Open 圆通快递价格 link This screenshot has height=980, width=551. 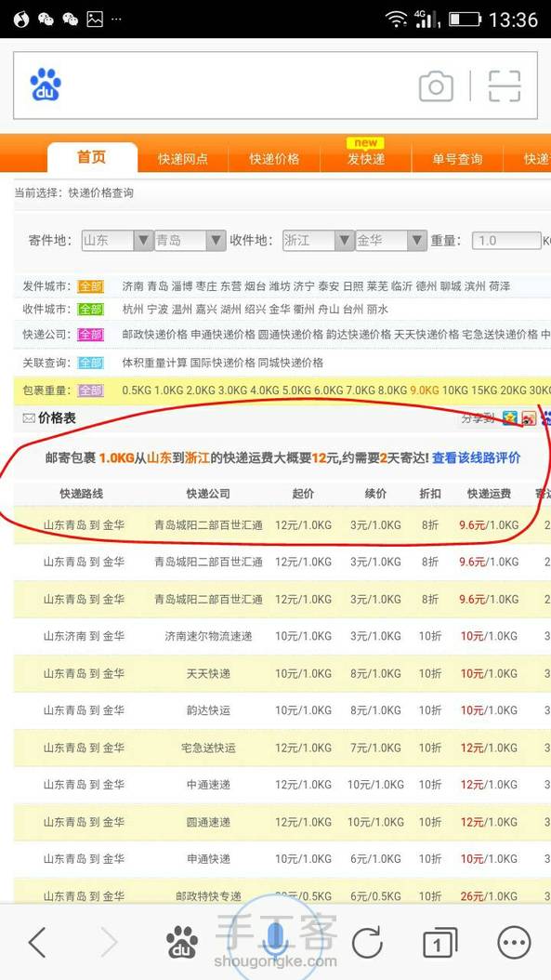(291, 335)
